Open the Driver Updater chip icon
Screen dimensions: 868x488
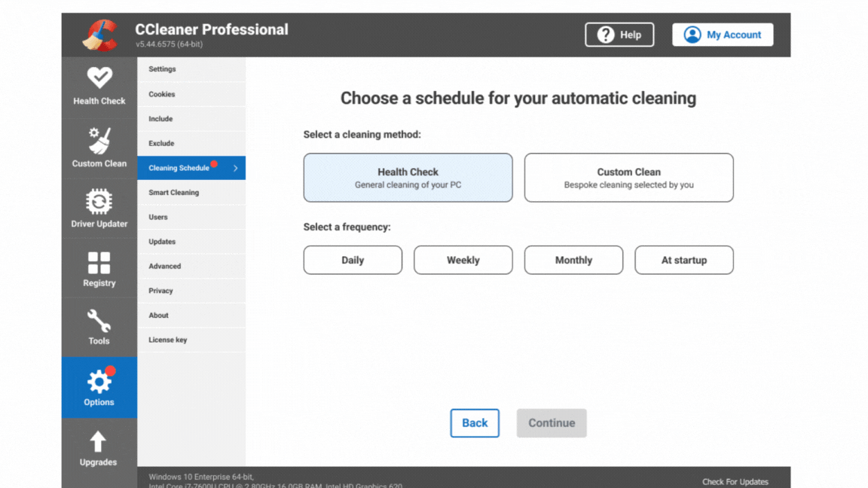(99, 201)
